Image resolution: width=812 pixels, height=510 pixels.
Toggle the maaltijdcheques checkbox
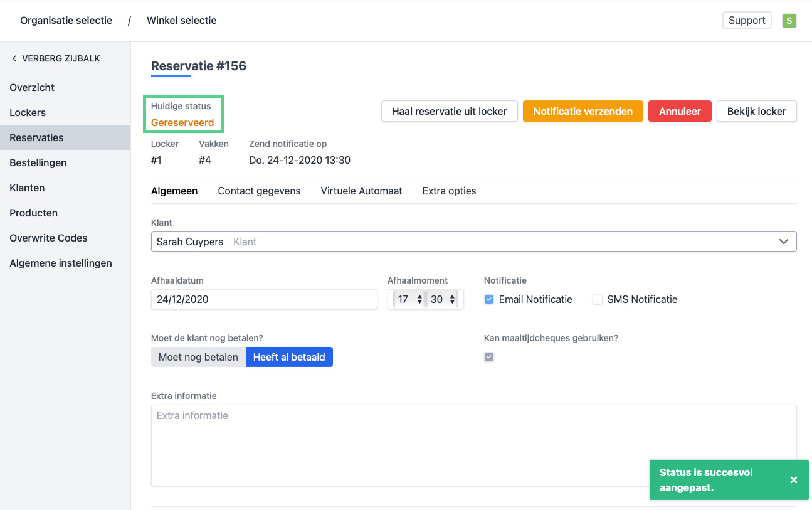tap(489, 357)
